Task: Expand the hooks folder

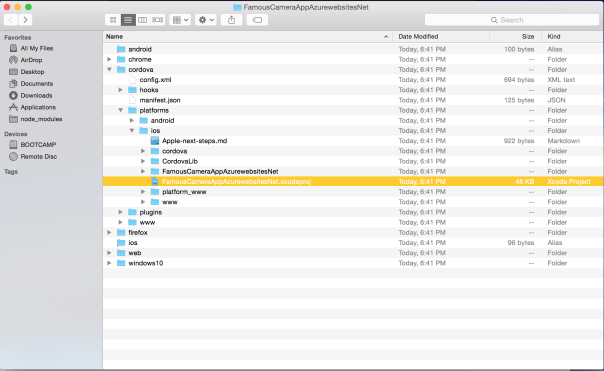Action: [121, 90]
